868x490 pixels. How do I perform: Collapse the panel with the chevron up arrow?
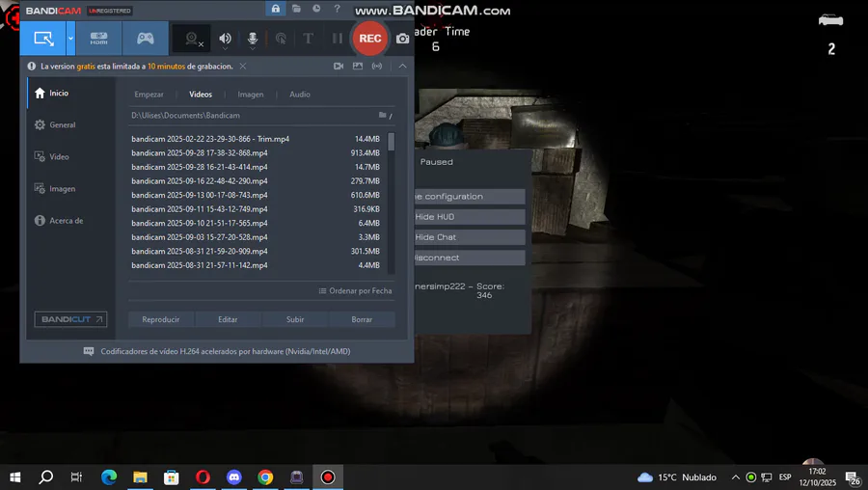[x=402, y=66]
